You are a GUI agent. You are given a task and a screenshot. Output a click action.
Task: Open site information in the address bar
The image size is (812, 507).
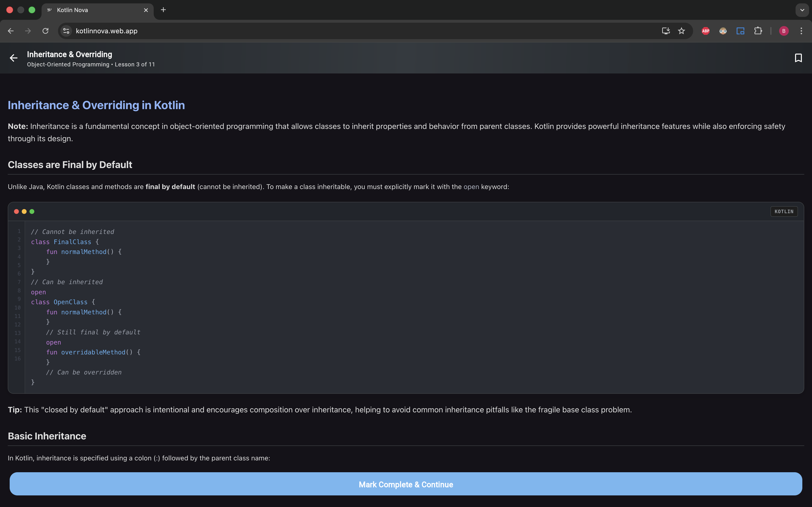66,30
